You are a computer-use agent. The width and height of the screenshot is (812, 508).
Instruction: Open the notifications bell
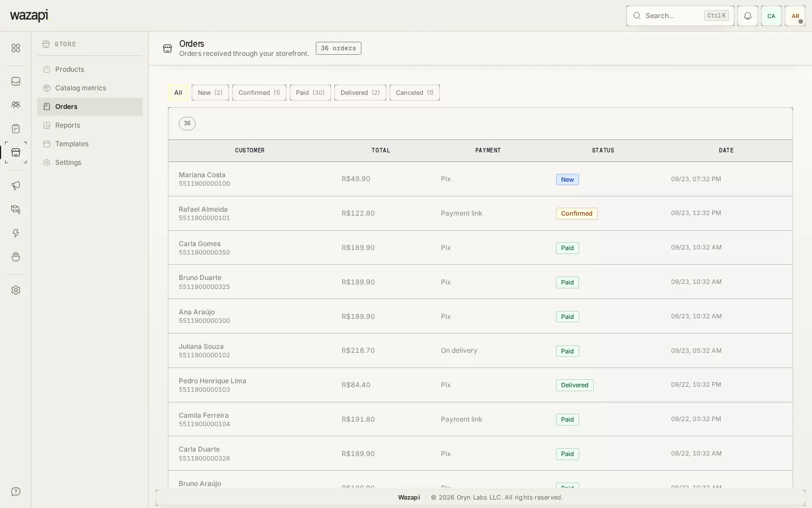tap(748, 16)
